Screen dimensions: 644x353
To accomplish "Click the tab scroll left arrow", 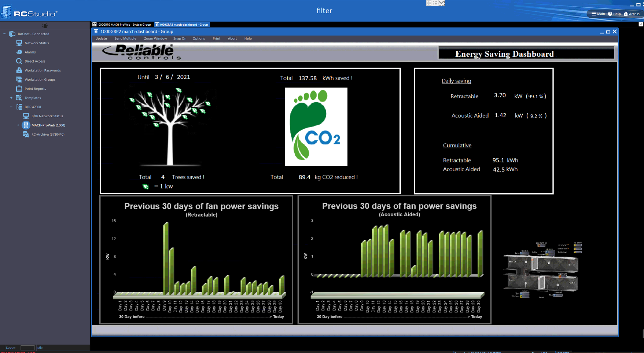I will pyautogui.click(x=641, y=24).
